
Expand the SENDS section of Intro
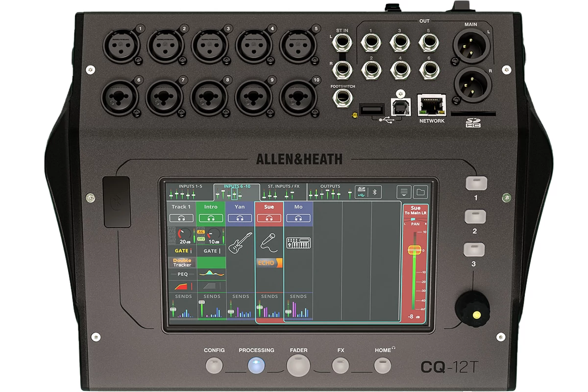click(211, 306)
